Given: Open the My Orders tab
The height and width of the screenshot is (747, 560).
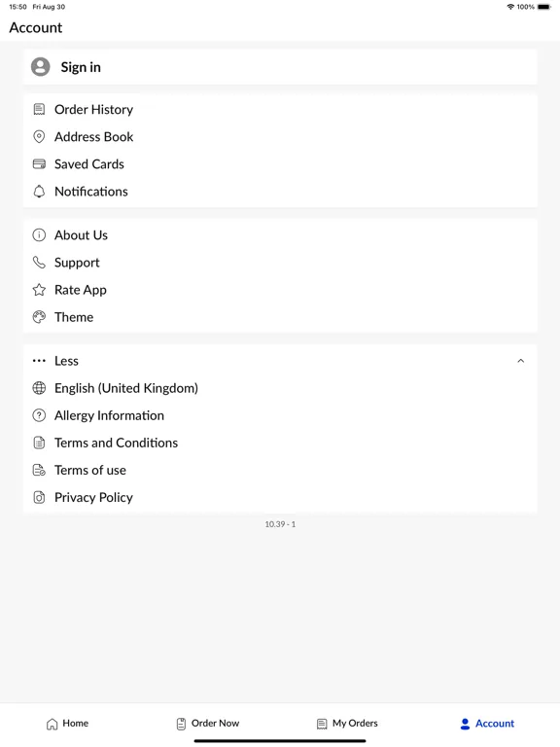Looking at the screenshot, I should click(x=347, y=724).
